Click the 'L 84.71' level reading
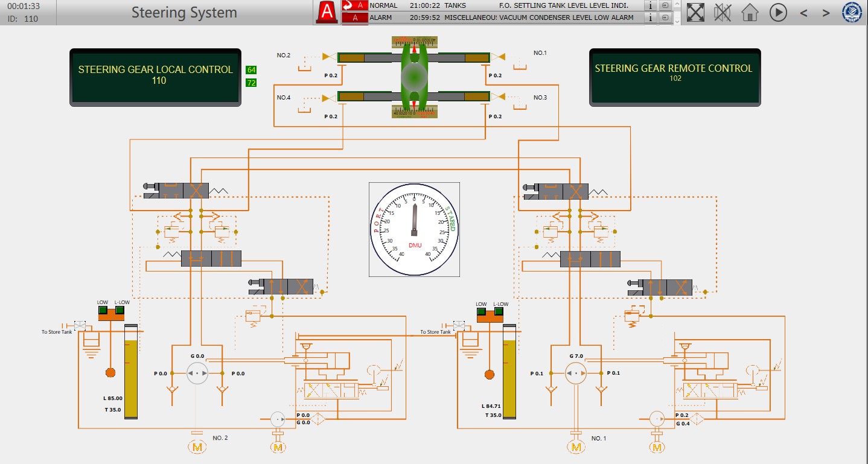Image resolution: width=868 pixels, height=464 pixels. coord(491,406)
